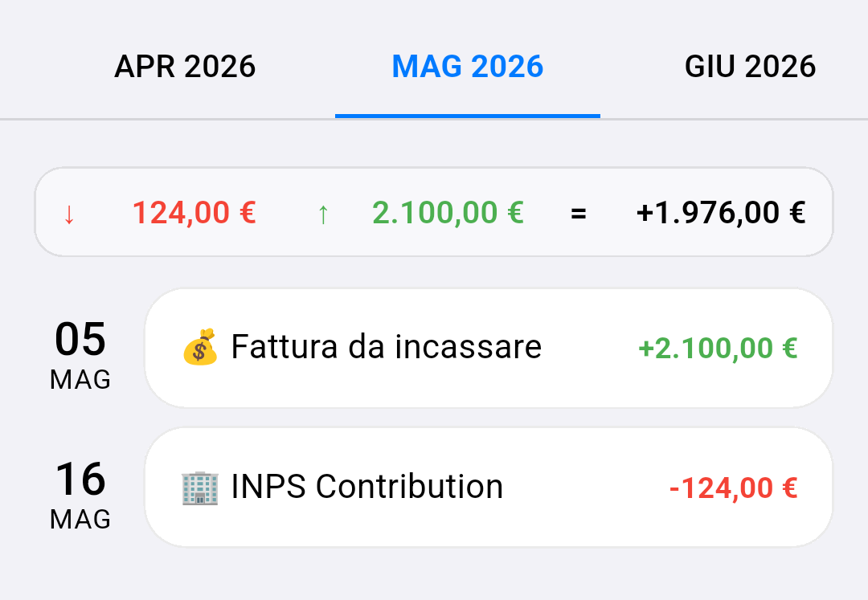The height and width of the screenshot is (600, 868).
Task: Select the red expense total 124,00 €
Action: tap(193, 212)
